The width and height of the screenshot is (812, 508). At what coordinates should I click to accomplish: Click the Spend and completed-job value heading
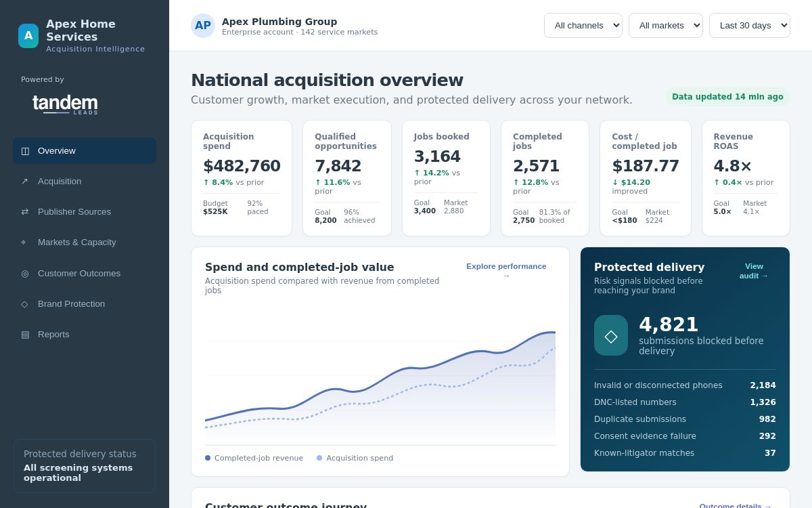(300, 267)
